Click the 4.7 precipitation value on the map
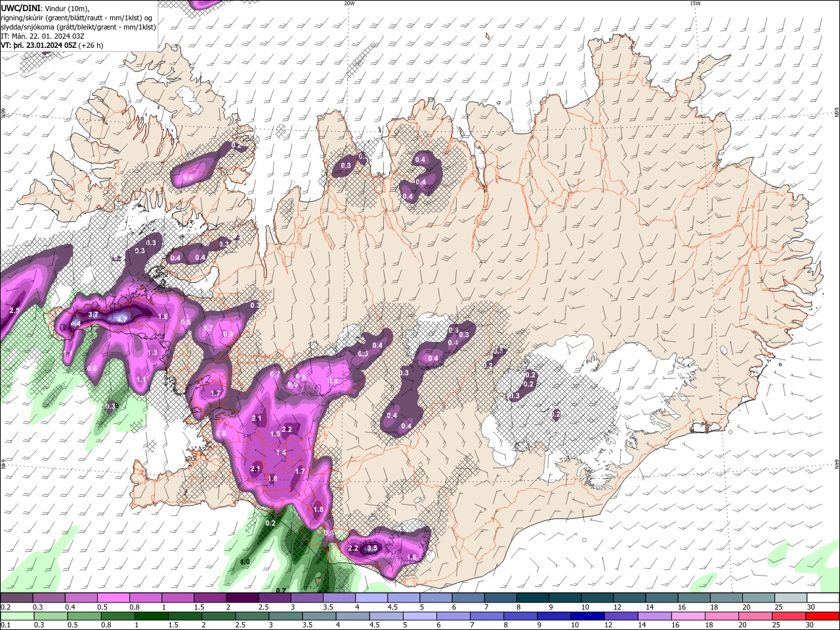The image size is (840, 630). [121, 319]
